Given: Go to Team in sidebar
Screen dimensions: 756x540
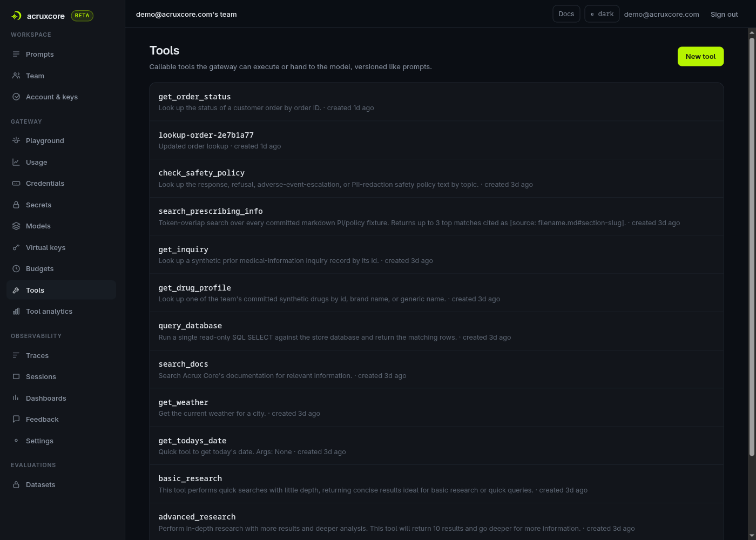Looking at the screenshot, I should click(61, 76).
